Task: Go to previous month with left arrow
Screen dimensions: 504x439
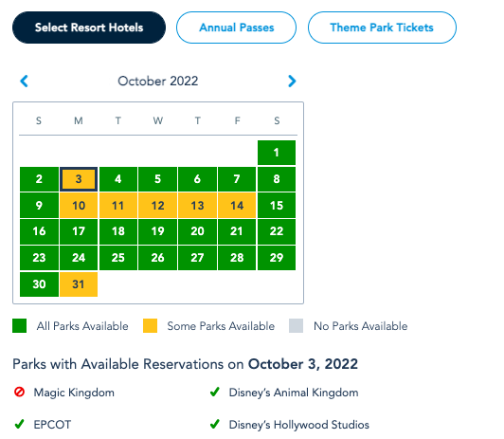Action: point(24,81)
